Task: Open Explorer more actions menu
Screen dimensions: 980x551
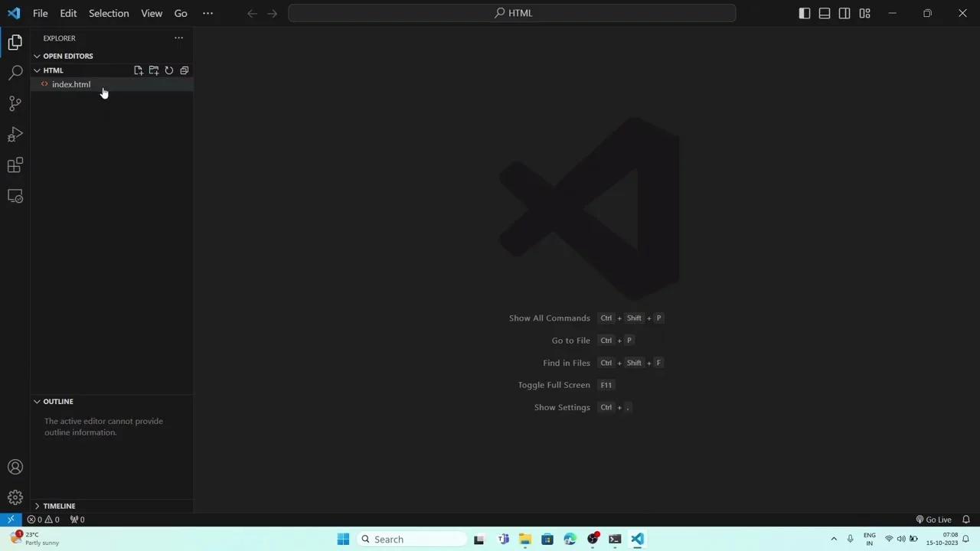Action: [x=178, y=37]
